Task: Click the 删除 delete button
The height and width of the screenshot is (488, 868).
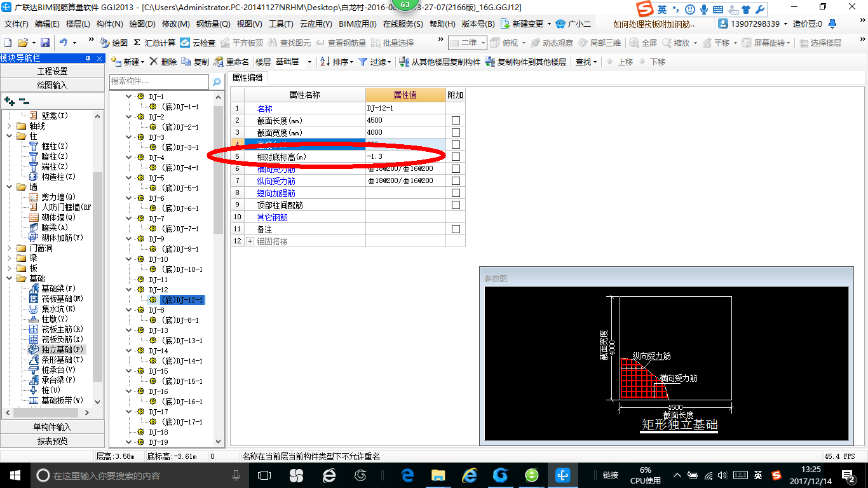Action: click(x=163, y=62)
